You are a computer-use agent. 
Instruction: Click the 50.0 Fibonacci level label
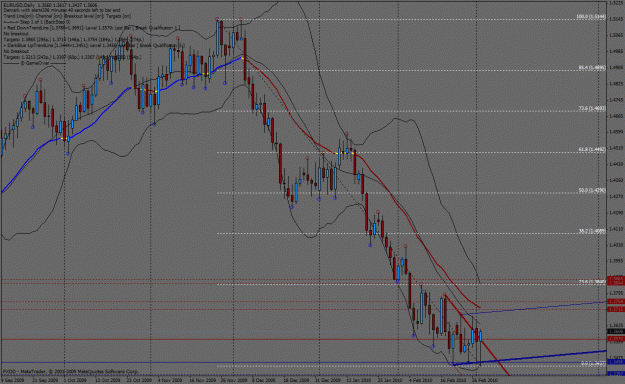coord(592,191)
